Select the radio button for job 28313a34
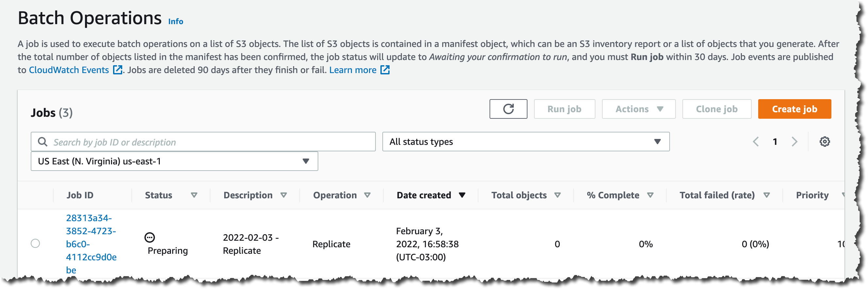The image size is (868, 289). pos(35,243)
